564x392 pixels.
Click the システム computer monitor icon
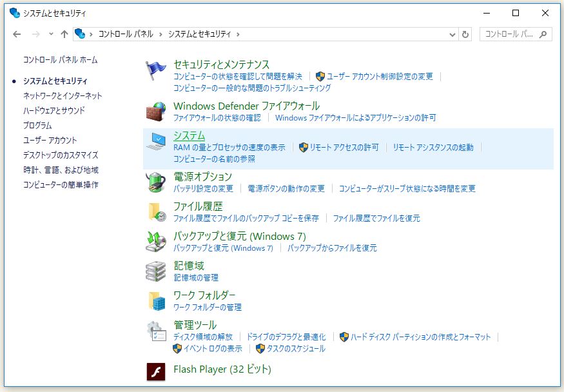point(156,141)
